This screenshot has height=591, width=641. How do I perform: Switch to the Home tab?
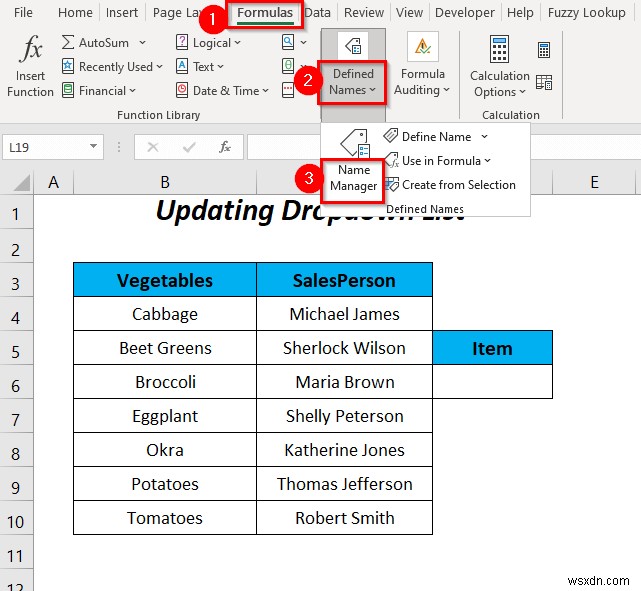coord(75,13)
